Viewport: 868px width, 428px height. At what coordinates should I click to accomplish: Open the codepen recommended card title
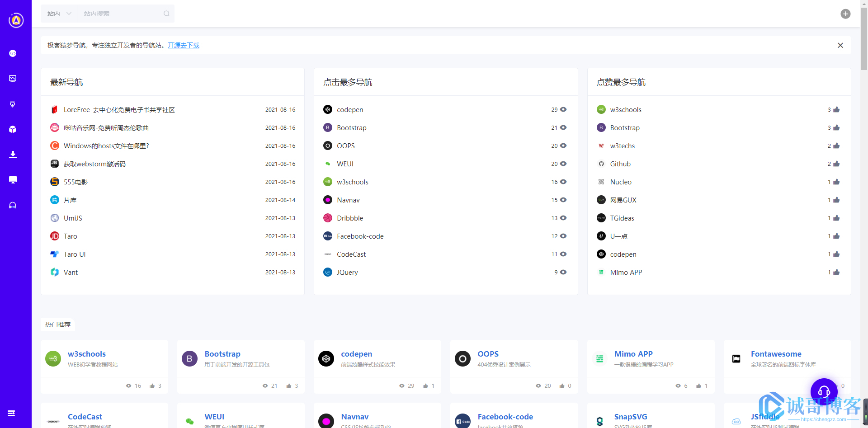pyautogui.click(x=357, y=354)
